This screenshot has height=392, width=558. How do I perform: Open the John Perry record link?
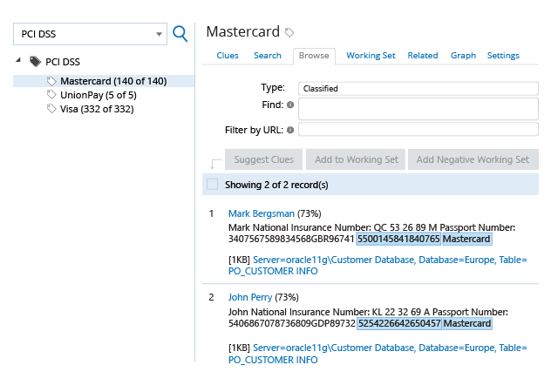click(250, 297)
